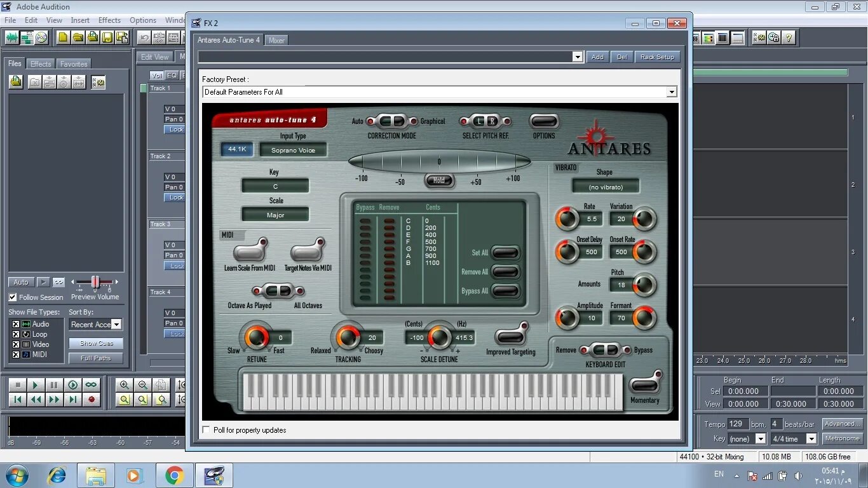The width and height of the screenshot is (868, 488).
Task: Open the Scale selector showing Major
Action: pyautogui.click(x=275, y=215)
